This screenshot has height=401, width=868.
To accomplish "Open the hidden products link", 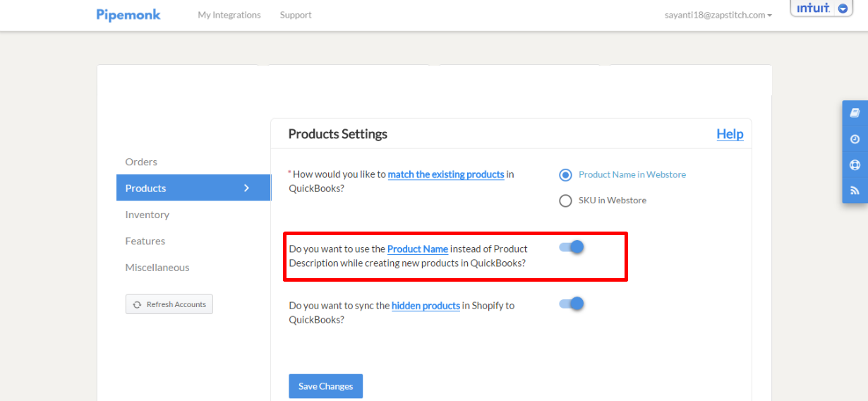I will point(426,306).
